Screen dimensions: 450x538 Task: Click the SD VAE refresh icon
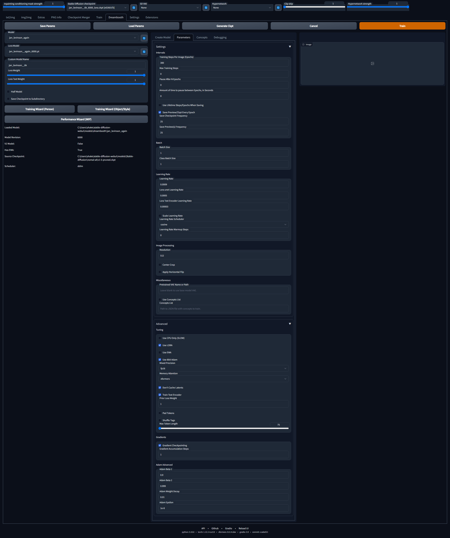click(x=206, y=8)
